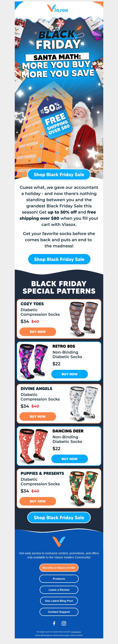Screen dimensions: 118x644
Task: Open the Products link button
Action: [x=59, y=579]
